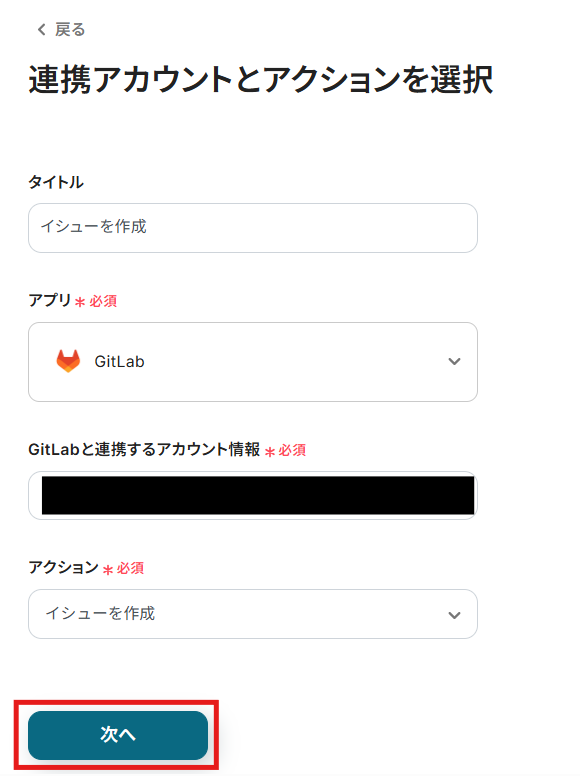The width and height of the screenshot is (580, 776).
Task: Open the GitLab app selector box
Action: (253, 362)
